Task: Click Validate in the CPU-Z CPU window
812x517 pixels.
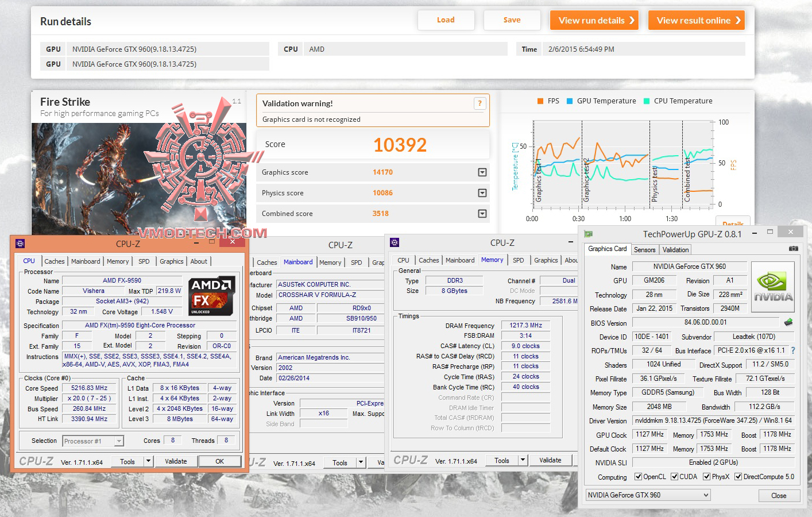Action: [176, 461]
